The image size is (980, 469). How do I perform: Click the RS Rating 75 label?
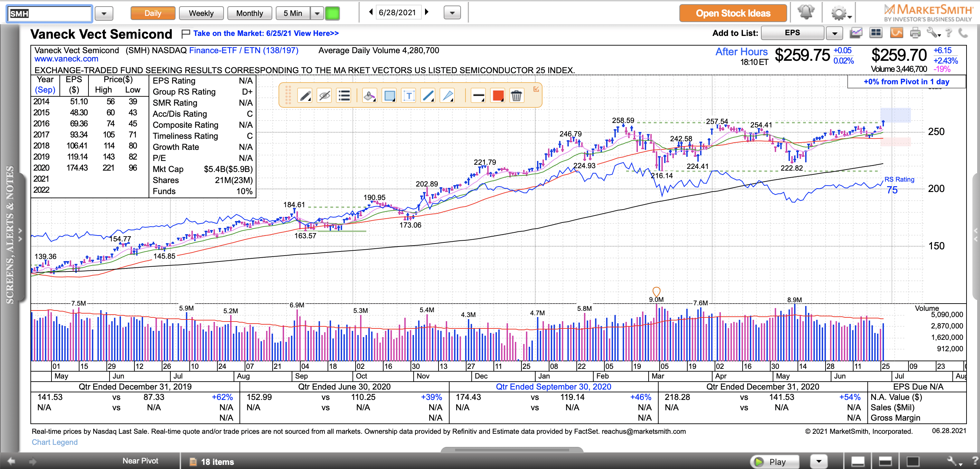tap(898, 185)
